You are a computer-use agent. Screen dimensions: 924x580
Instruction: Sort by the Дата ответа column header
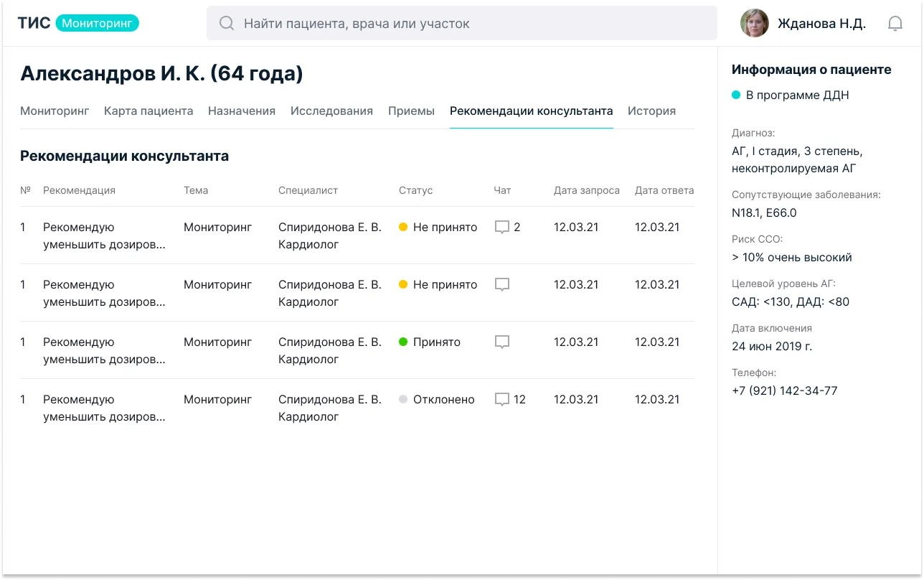click(x=664, y=190)
